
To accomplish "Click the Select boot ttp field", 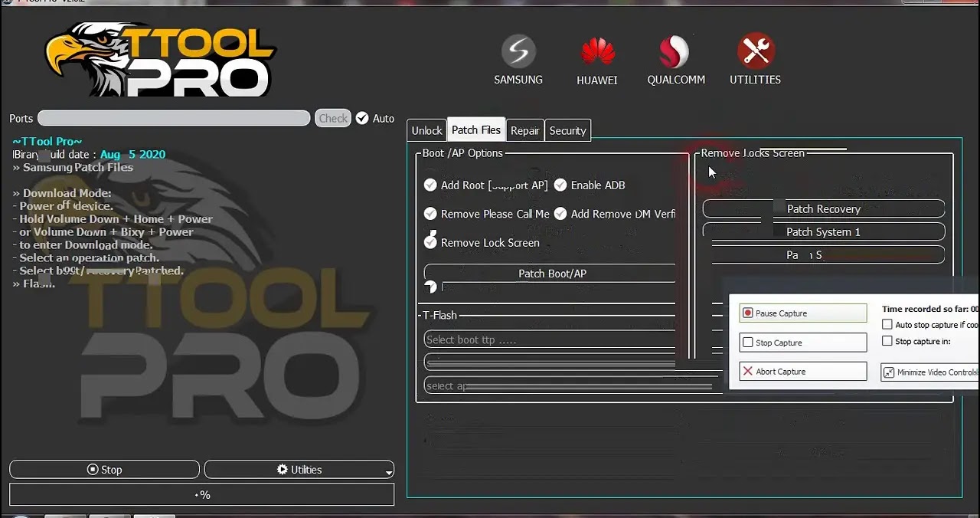I will pos(550,339).
